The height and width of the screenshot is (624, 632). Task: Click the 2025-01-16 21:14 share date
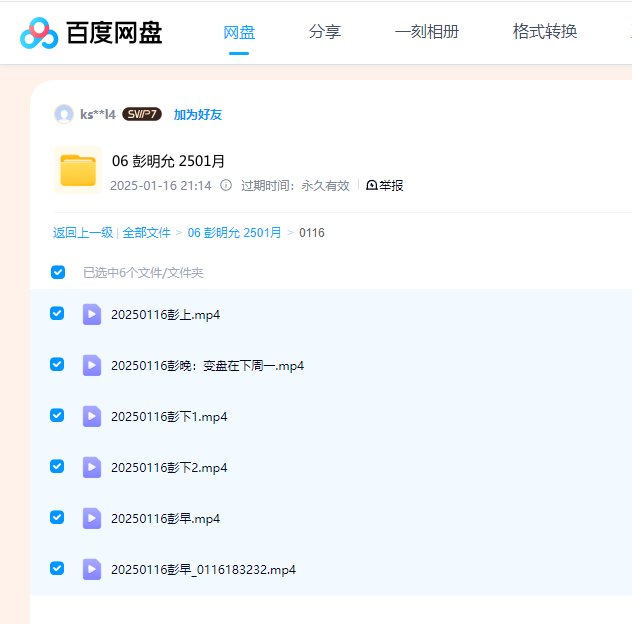pos(160,185)
